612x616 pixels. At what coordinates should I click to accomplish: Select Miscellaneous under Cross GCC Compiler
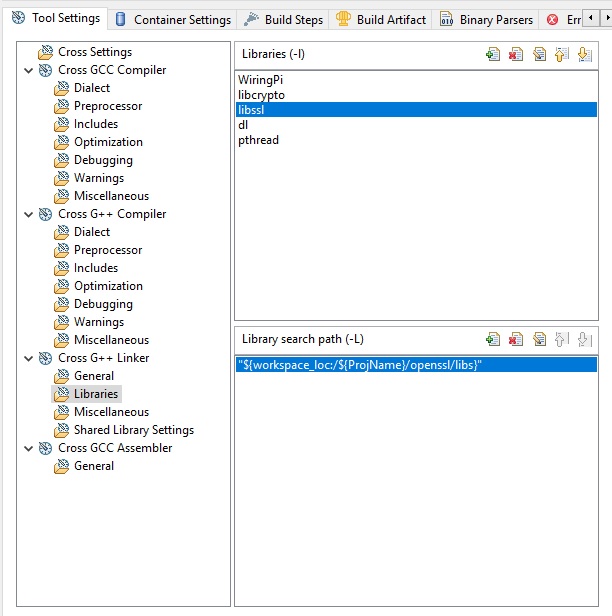tap(112, 196)
